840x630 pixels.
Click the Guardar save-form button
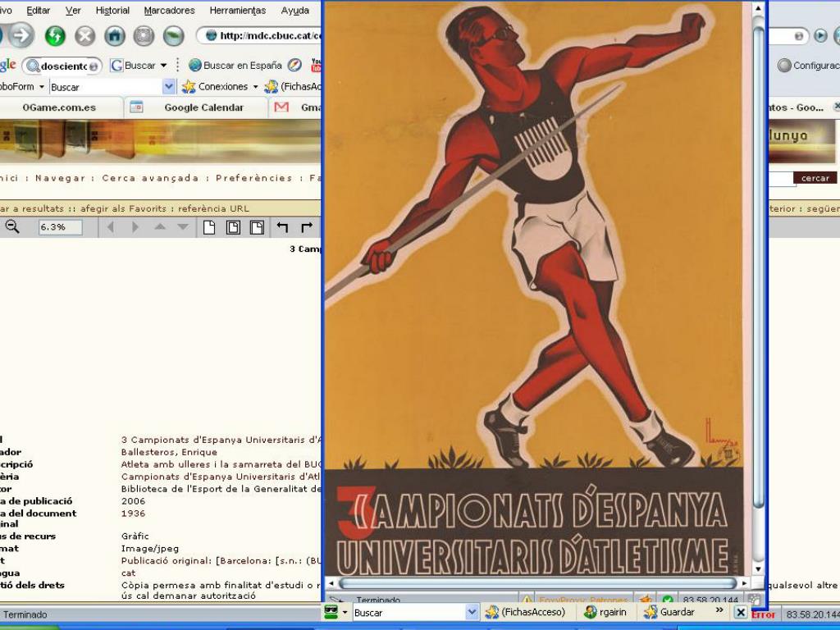pos(669,612)
